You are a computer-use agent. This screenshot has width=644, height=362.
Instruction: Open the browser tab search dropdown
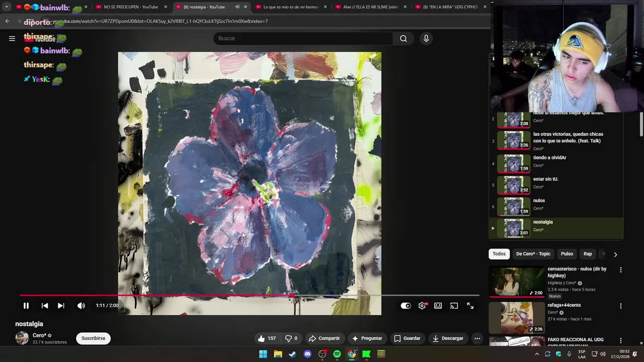click(7, 7)
